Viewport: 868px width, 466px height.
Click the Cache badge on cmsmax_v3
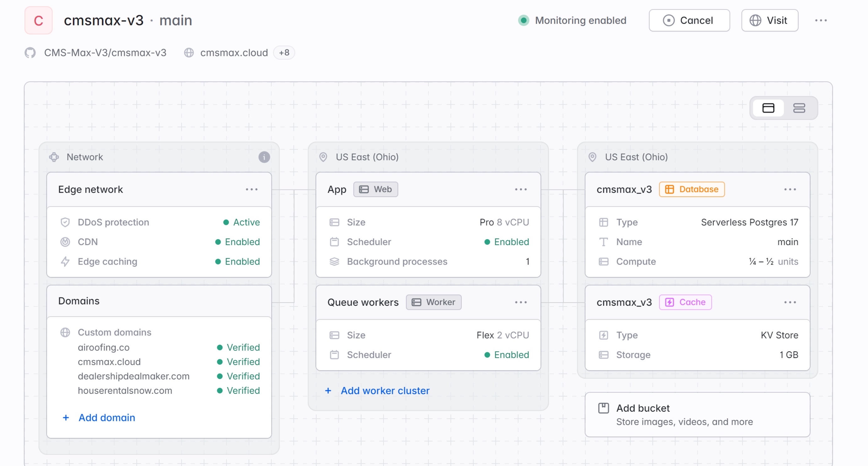[x=685, y=302]
